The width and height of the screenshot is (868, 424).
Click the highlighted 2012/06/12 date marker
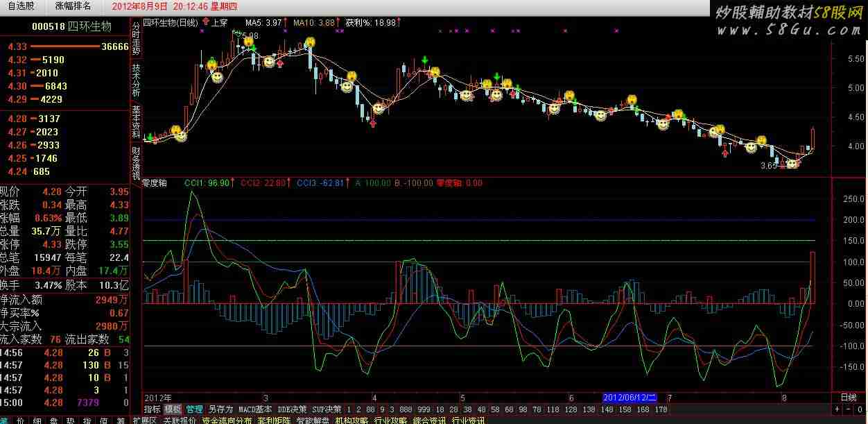[x=629, y=398]
